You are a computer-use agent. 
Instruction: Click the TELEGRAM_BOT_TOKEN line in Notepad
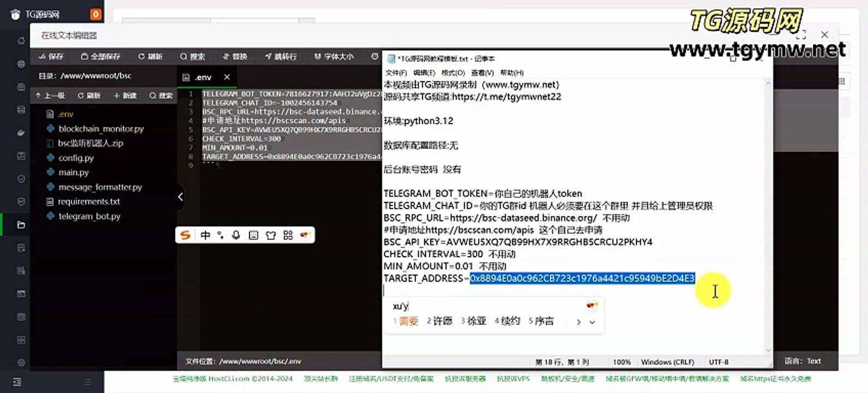(x=483, y=194)
